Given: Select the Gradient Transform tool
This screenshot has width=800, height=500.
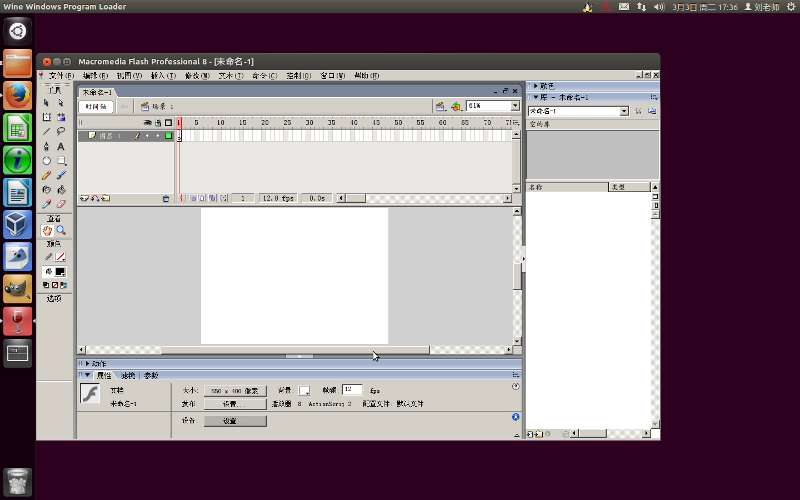Looking at the screenshot, I should click(x=61, y=117).
